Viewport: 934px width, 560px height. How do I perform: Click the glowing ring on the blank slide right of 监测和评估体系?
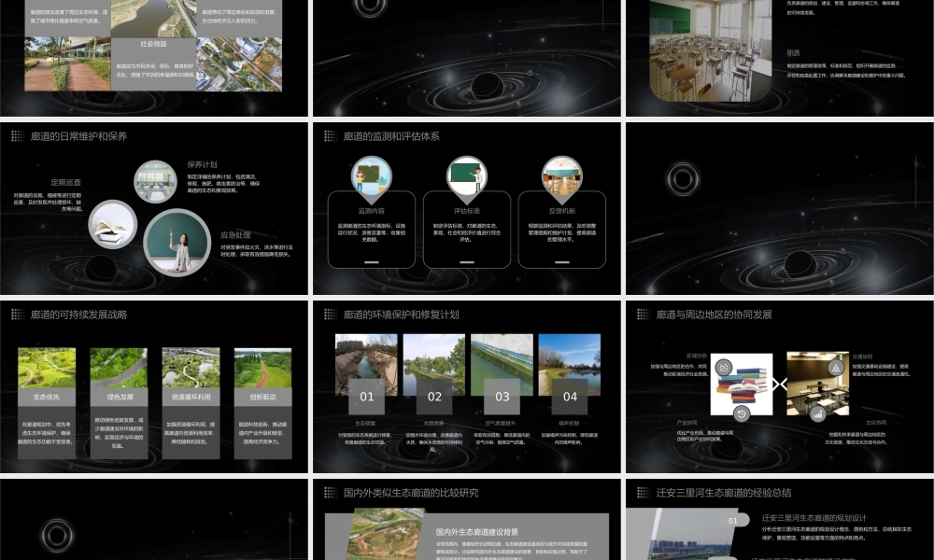683,178
